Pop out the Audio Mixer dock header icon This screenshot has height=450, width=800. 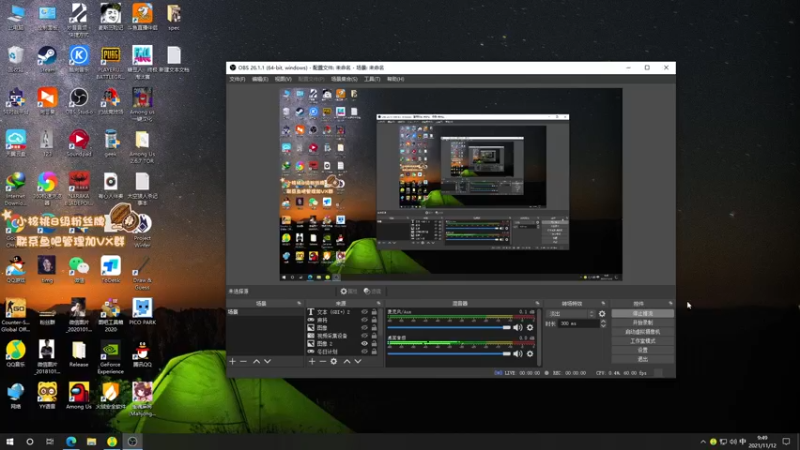click(x=537, y=304)
